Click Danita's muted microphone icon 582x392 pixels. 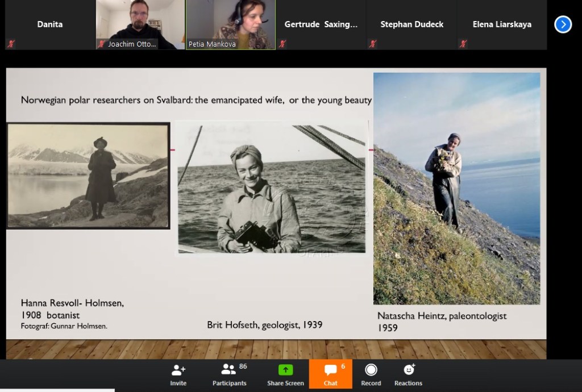(10, 44)
